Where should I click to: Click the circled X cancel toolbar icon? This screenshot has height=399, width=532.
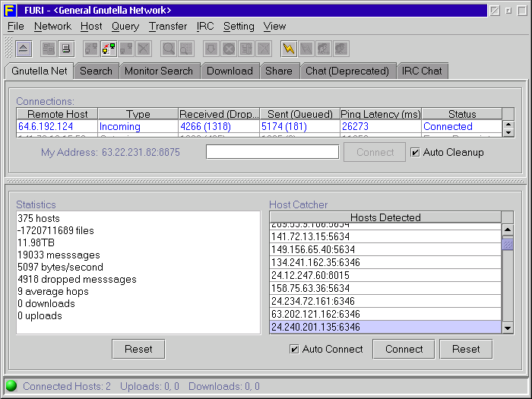tap(229, 49)
